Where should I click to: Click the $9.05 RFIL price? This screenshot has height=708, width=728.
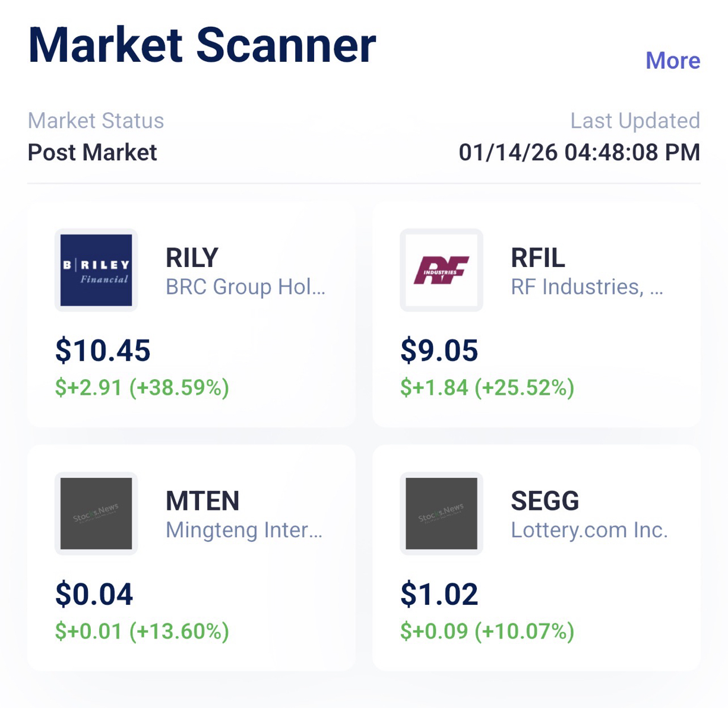point(439,350)
